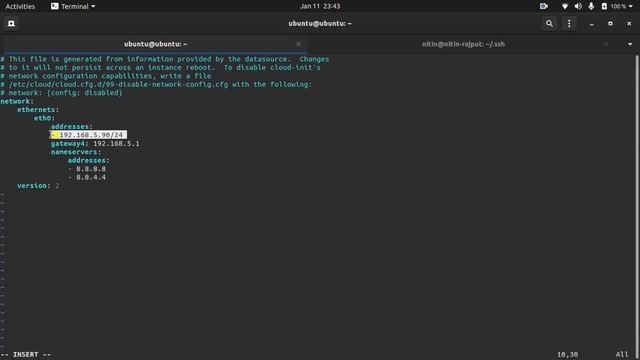
Task: Click the 'All' scroll position indicator
Action: pyautogui.click(x=622, y=355)
